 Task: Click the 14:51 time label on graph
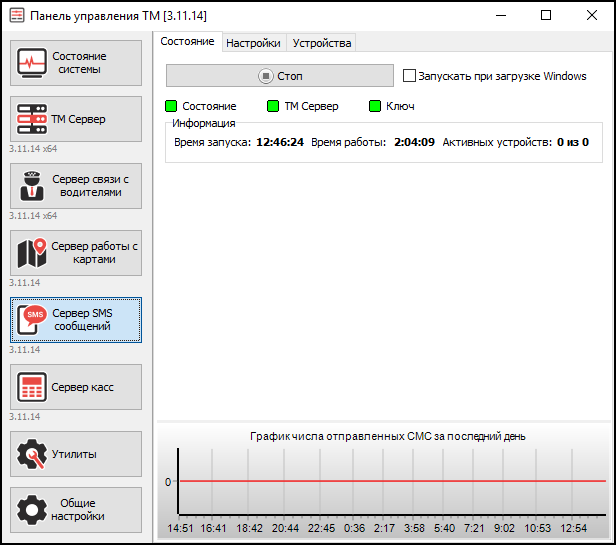pos(180,528)
